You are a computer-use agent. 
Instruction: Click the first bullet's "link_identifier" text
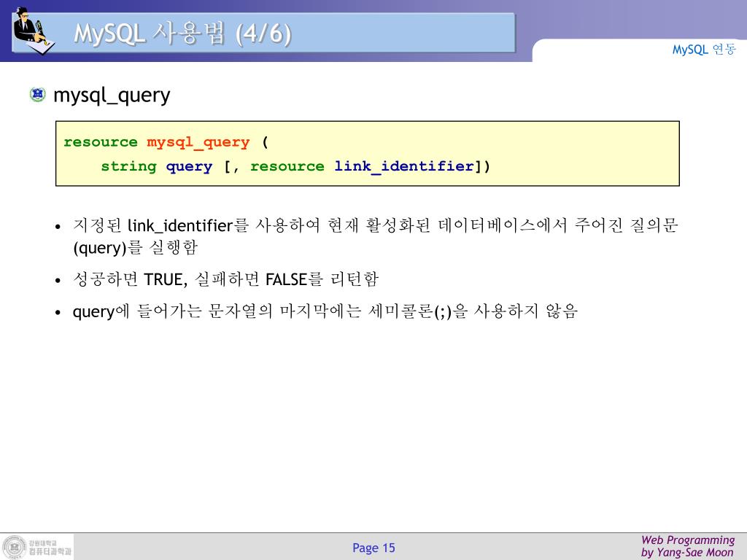pos(179,226)
